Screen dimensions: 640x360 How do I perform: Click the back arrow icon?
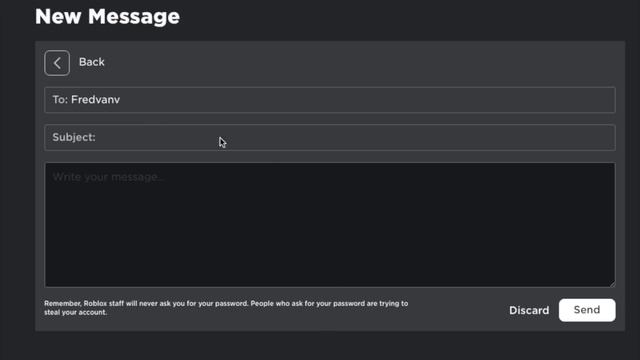click(57, 63)
